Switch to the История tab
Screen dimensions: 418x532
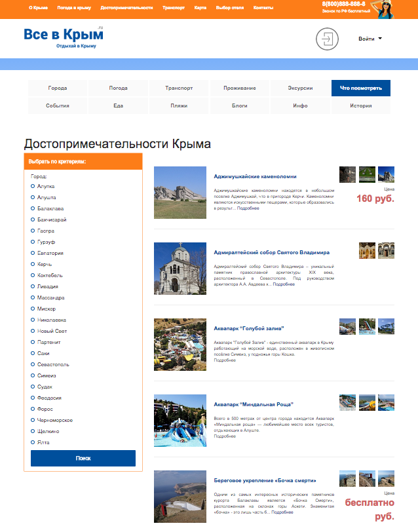click(361, 105)
